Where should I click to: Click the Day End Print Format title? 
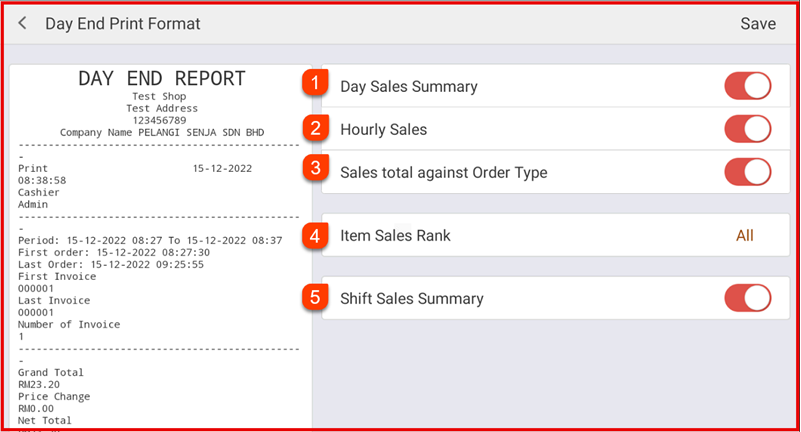(123, 24)
